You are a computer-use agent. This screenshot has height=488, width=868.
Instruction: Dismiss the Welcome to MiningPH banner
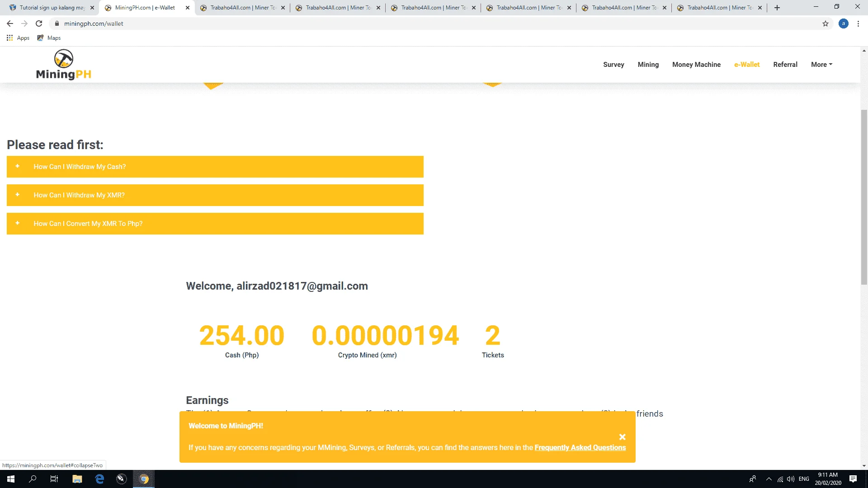(623, 437)
